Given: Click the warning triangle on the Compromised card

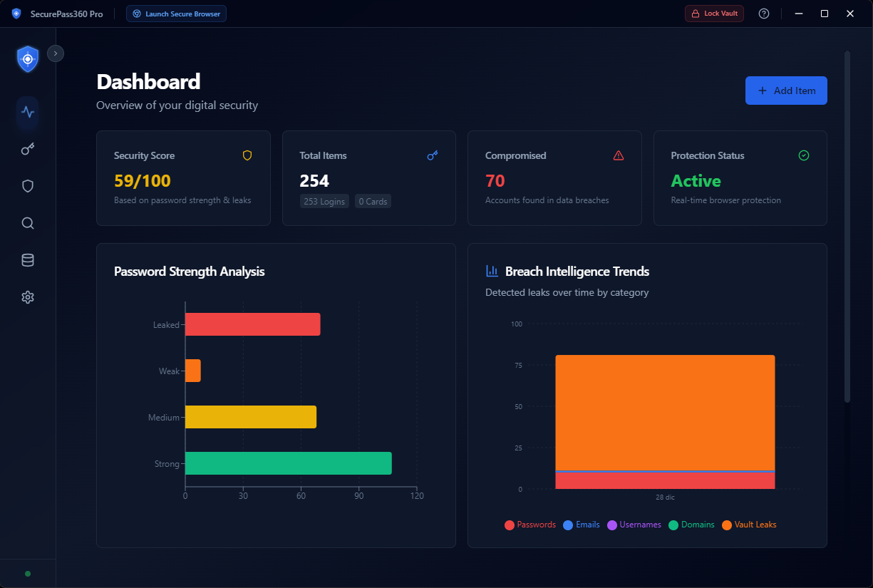Looking at the screenshot, I should click(x=618, y=155).
